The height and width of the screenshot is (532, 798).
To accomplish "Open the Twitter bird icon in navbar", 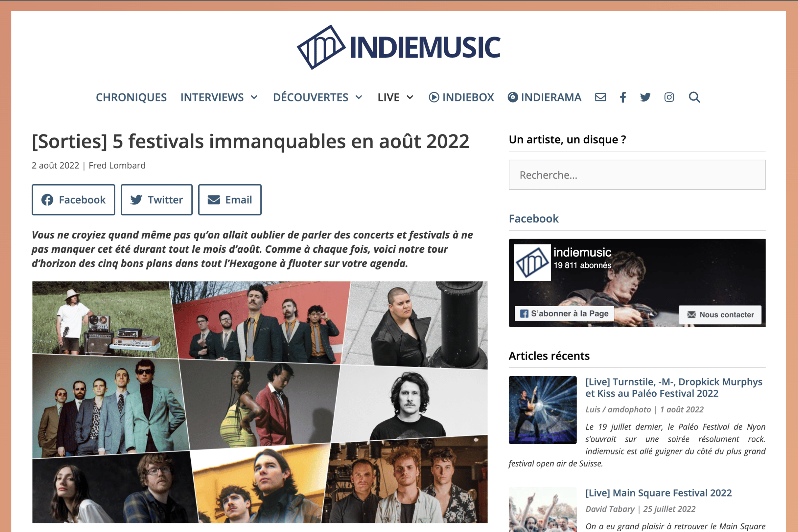I will tap(645, 97).
